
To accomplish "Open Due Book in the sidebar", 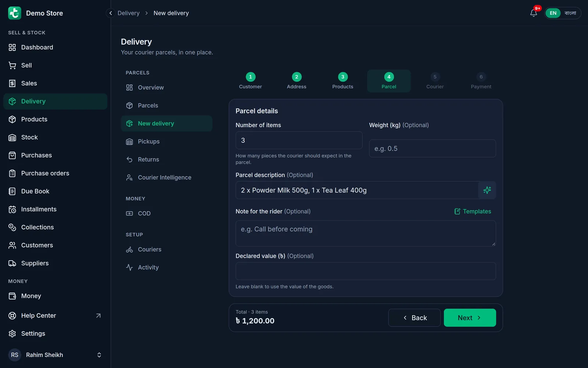I will [55, 191].
